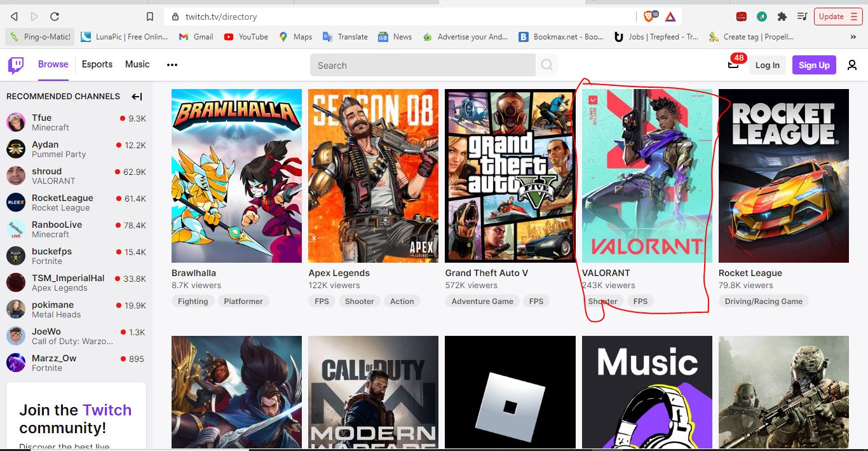Open the Roblox logo category cover
This screenshot has height=451, width=868.
510,393
